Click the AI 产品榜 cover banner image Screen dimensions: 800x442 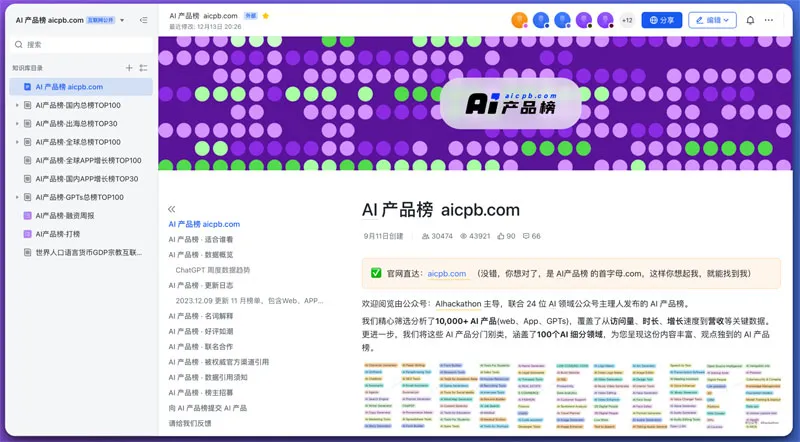475,103
